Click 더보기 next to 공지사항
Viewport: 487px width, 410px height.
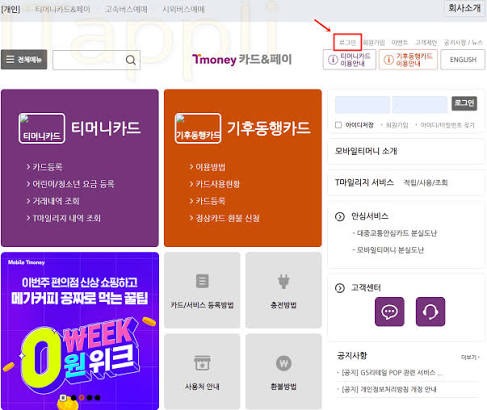pos(470,357)
